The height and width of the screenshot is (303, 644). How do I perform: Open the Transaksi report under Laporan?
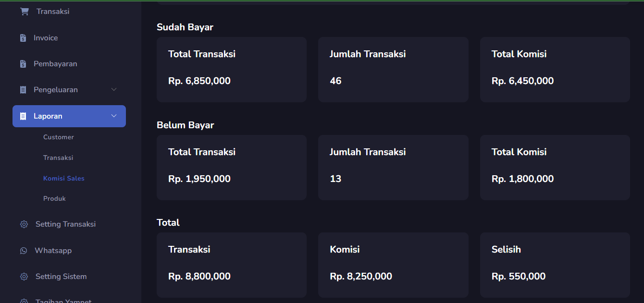click(x=58, y=158)
